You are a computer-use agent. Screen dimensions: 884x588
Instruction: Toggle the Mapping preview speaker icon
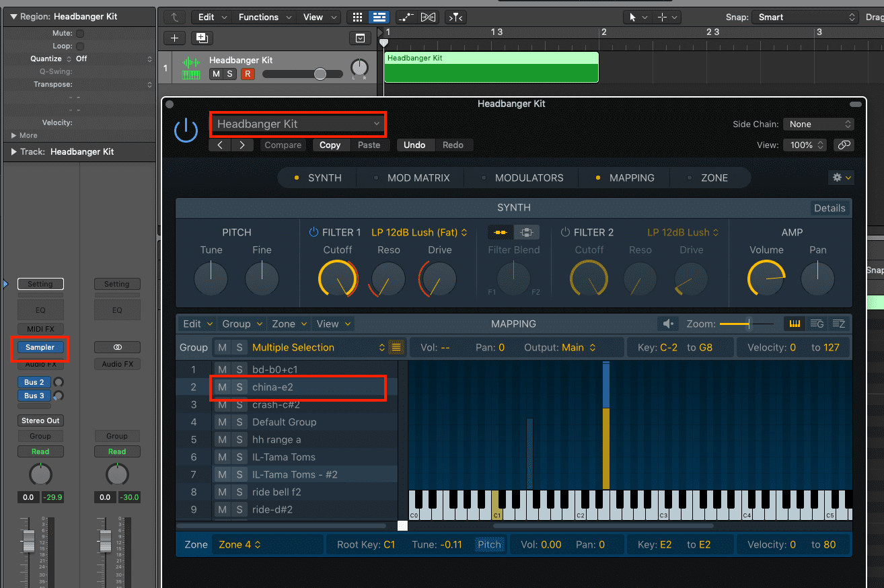point(667,324)
